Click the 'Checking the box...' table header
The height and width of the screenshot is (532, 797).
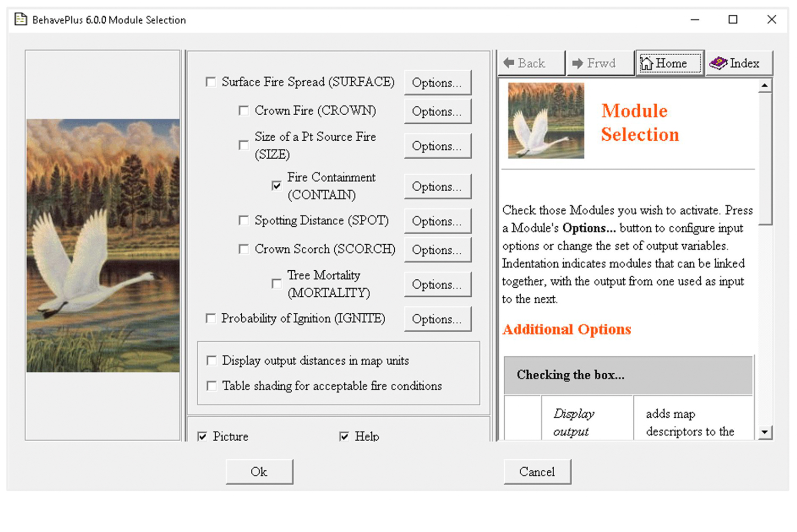point(628,375)
